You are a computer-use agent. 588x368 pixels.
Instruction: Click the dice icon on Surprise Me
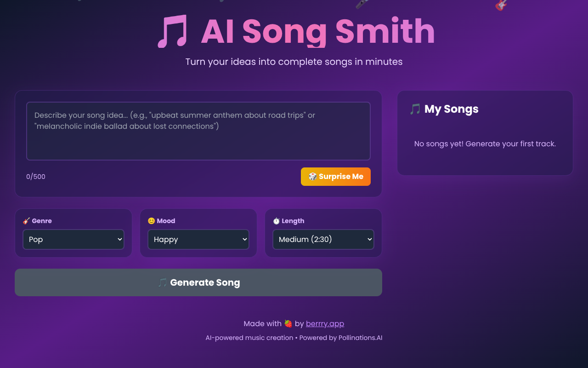(312, 176)
